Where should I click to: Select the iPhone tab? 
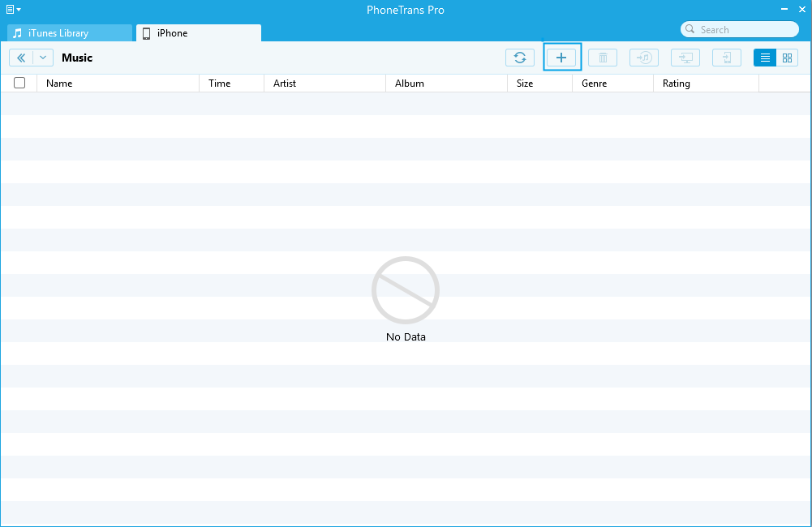point(199,33)
